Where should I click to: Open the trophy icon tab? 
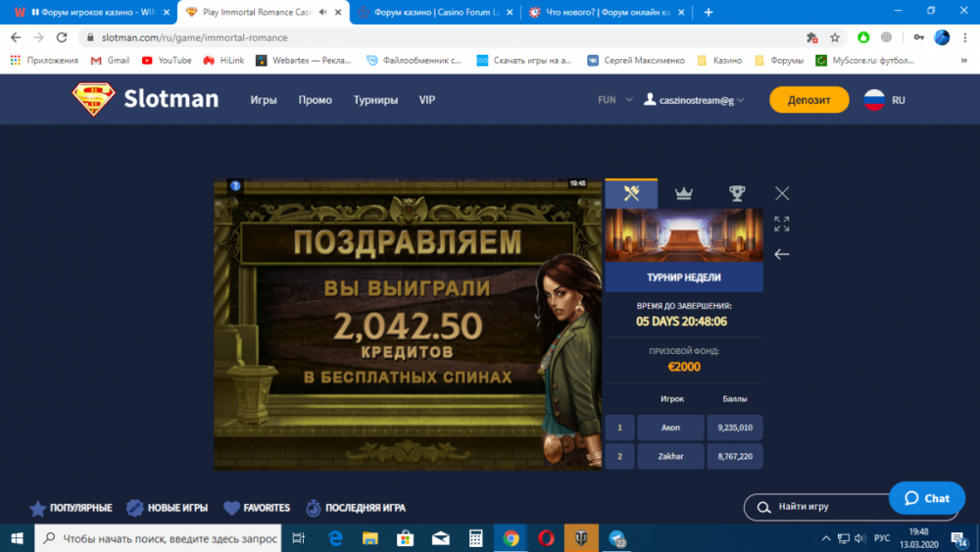pos(736,193)
